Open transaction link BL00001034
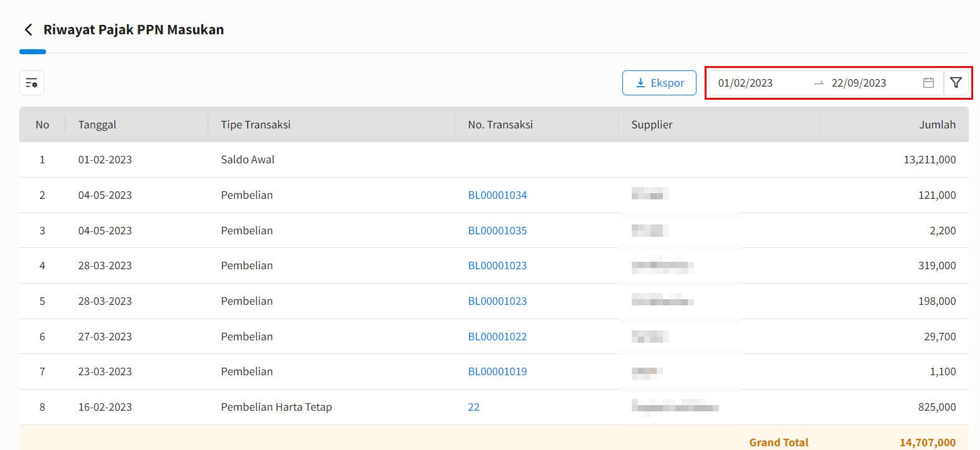 (497, 195)
